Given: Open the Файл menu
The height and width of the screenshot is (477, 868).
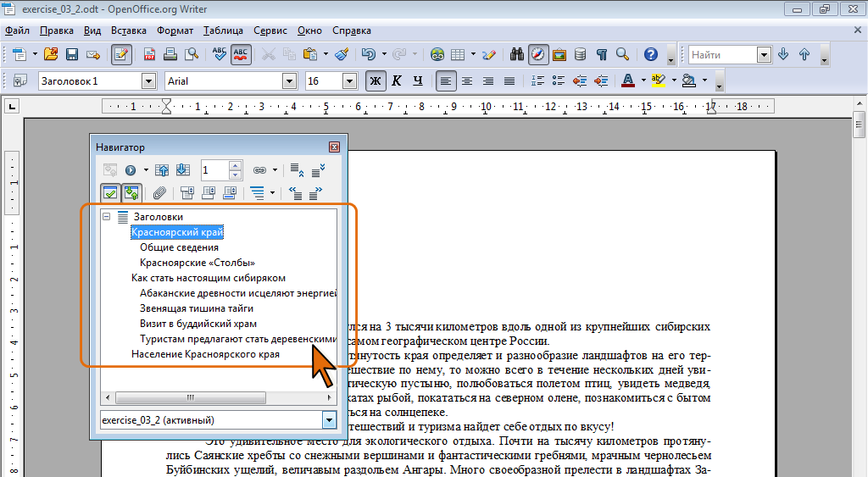Looking at the screenshot, I should tap(17, 31).
